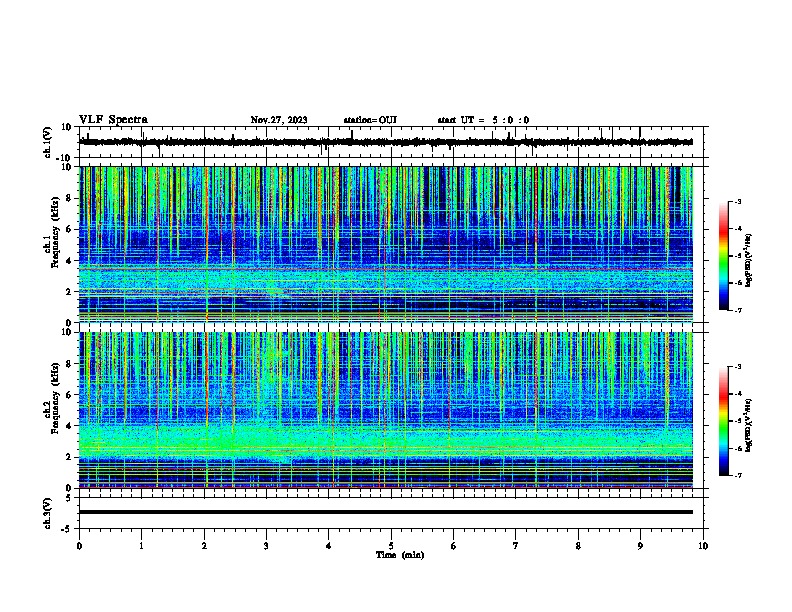Click the "ch.2 Frequency (kHz)" axis label
This screenshot has height=612, width=792.
pos(53,397)
